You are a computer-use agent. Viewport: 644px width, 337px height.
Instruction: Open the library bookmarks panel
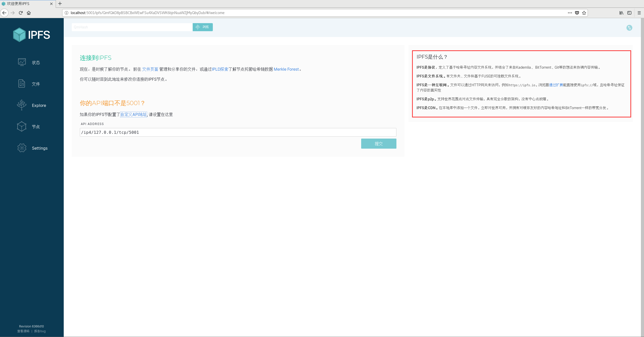tap(621, 13)
